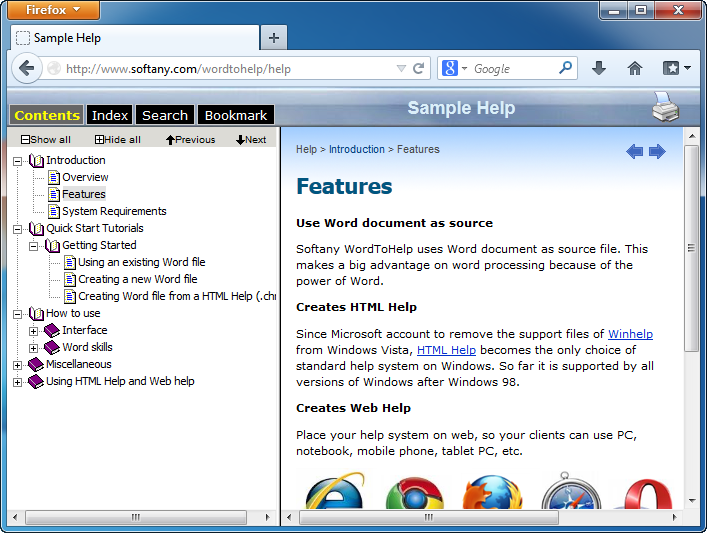Open the Firefox home page icon
Screen dimensions: 707x533
634,69
